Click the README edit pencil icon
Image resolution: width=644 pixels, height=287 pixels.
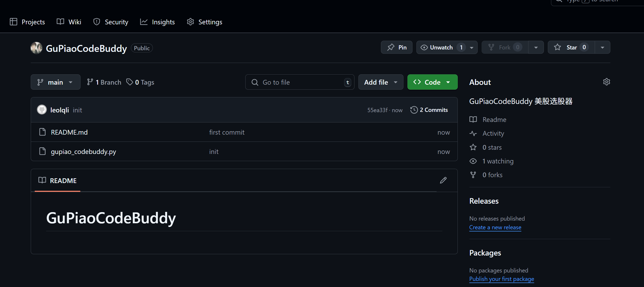point(443,180)
